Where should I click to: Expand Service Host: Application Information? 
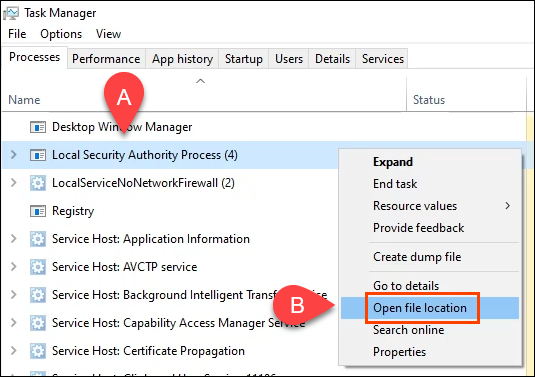tap(14, 239)
